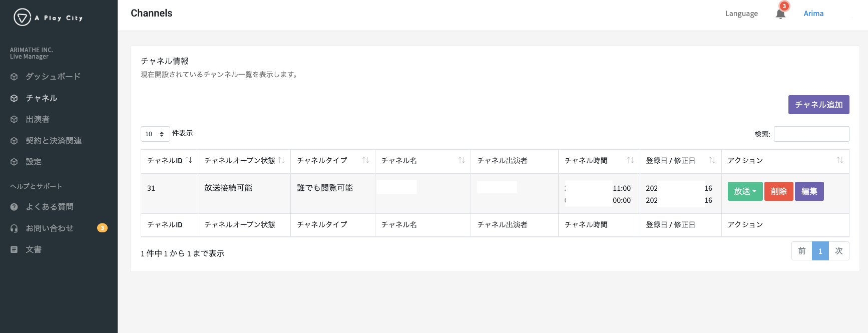Image resolution: width=868 pixels, height=333 pixels.
Task: Select the ダッシュボード icon in the sidebar
Action: coord(14,76)
